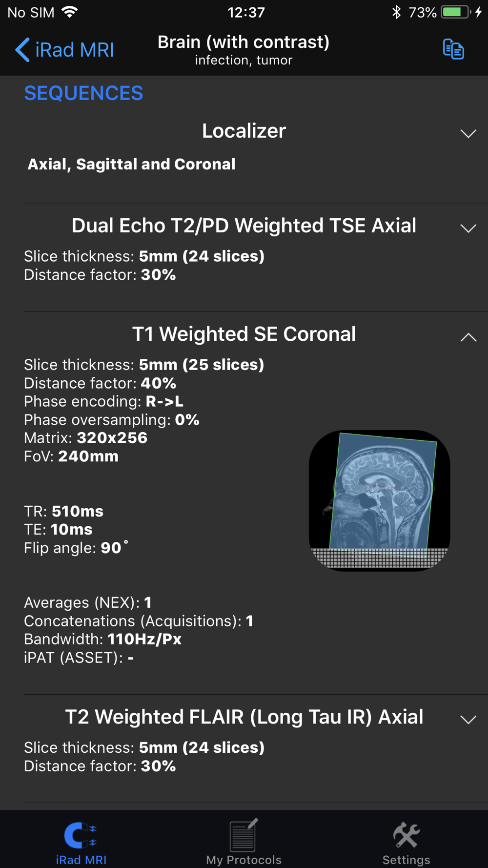The image size is (488, 868).
Task: Switch to the Settings tab label
Action: point(407,860)
